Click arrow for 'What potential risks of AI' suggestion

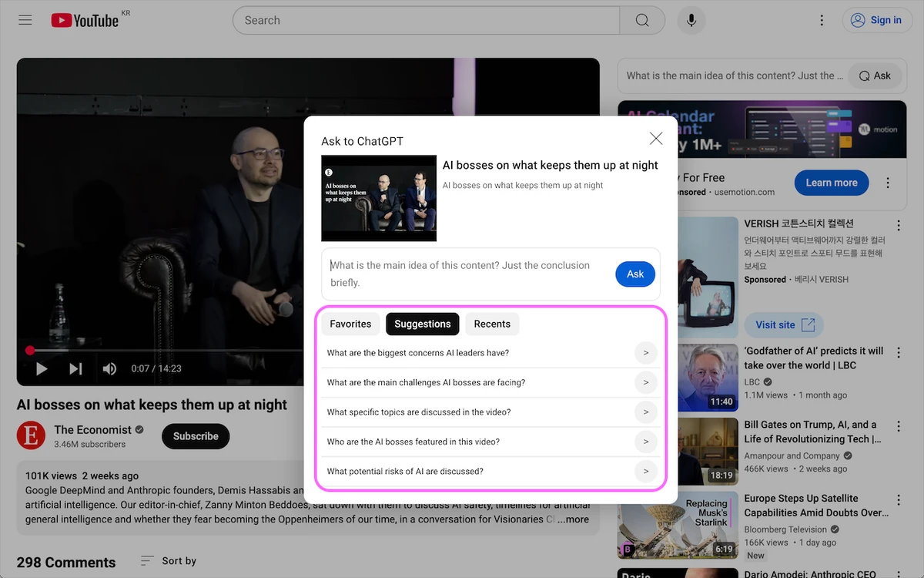click(645, 471)
